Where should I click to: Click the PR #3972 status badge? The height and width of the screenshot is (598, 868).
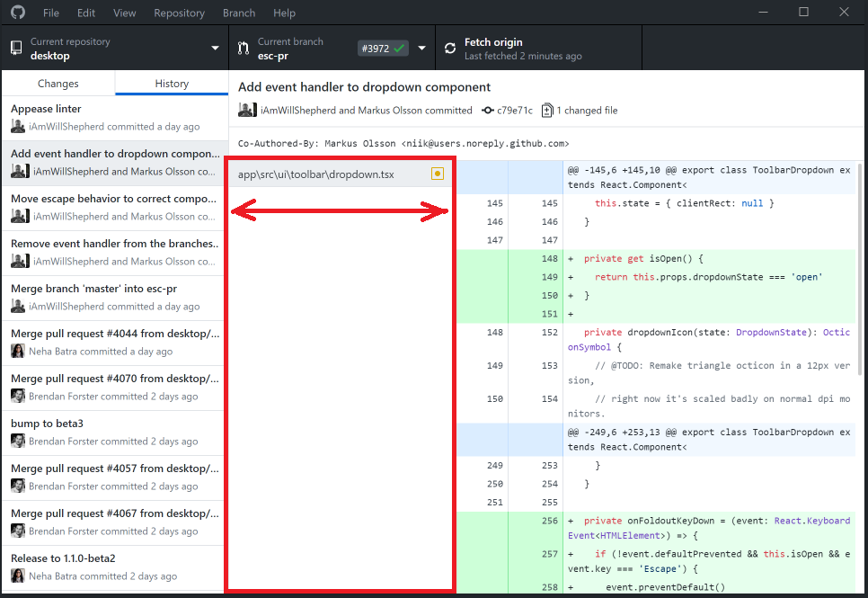click(x=383, y=49)
